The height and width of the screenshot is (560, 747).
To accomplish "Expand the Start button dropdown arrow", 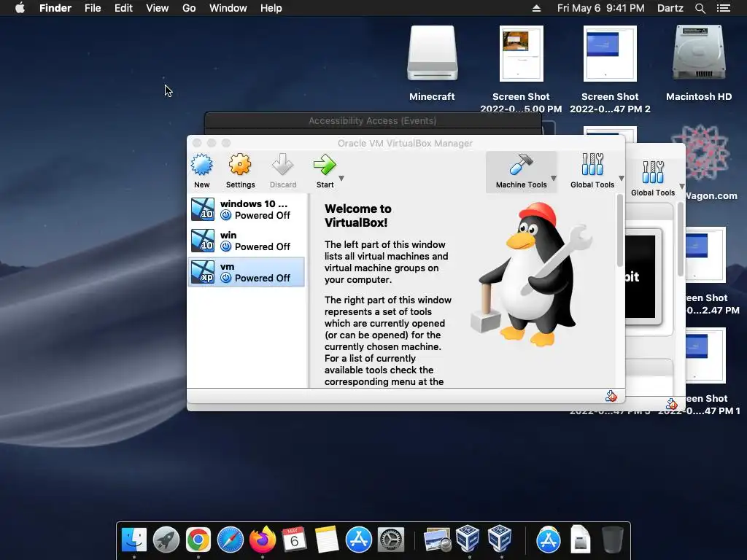I will [x=341, y=179].
